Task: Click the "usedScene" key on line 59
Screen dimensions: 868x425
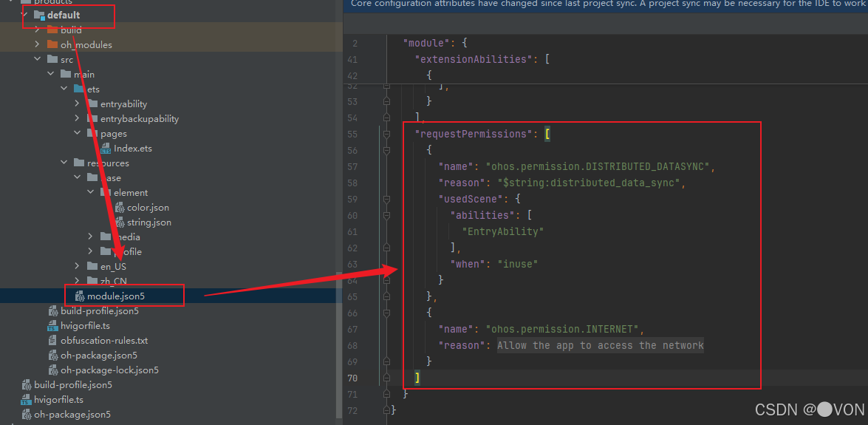Action: (x=471, y=199)
